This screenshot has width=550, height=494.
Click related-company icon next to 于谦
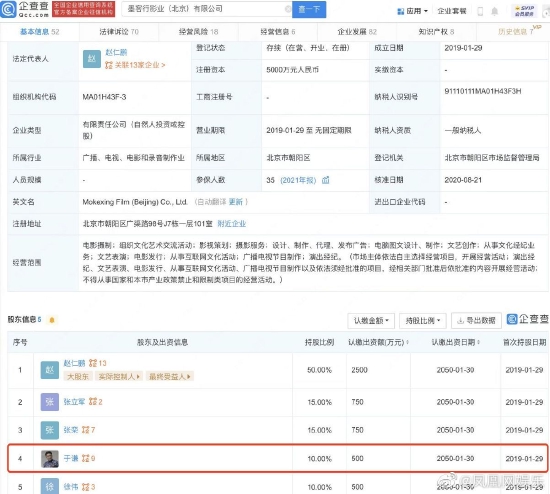(85, 458)
